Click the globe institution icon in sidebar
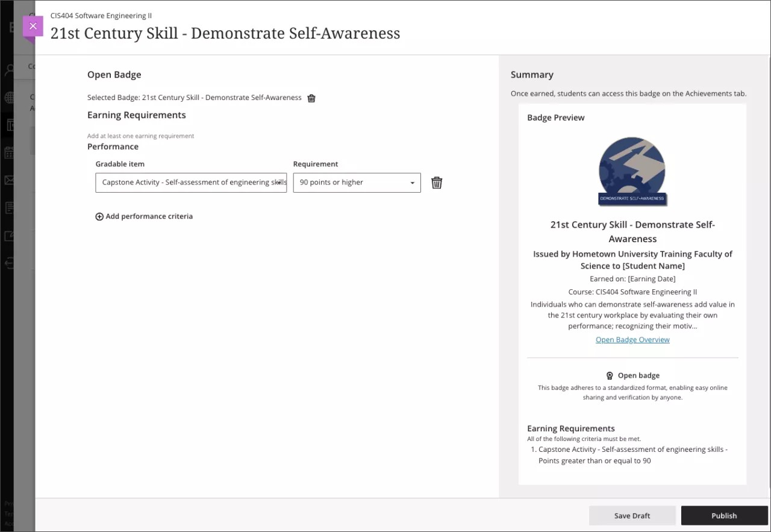 coord(8,96)
